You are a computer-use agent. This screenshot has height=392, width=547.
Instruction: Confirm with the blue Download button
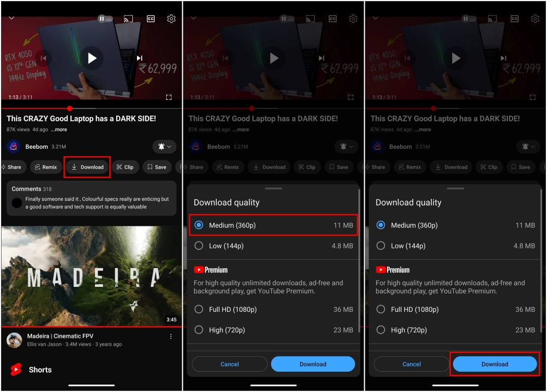pyautogui.click(x=494, y=364)
